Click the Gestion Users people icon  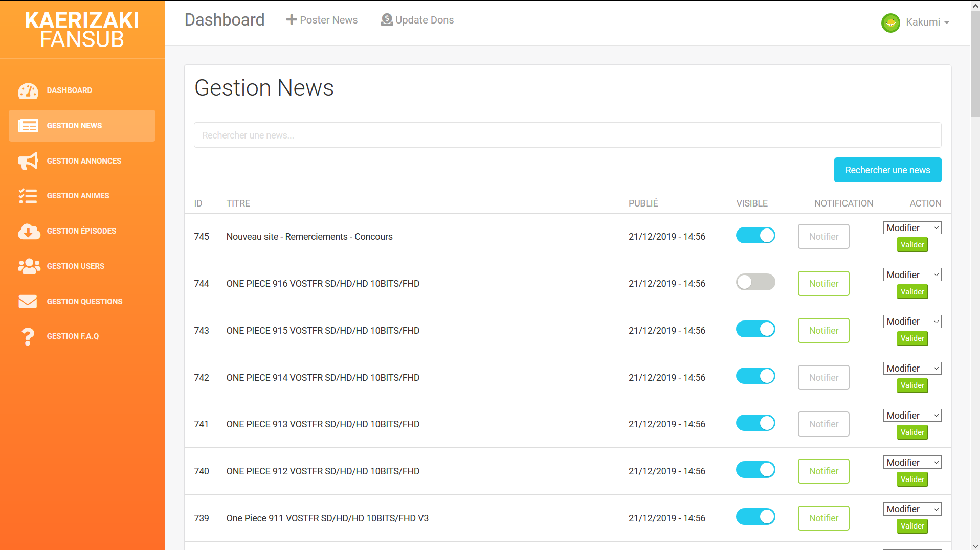click(29, 266)
